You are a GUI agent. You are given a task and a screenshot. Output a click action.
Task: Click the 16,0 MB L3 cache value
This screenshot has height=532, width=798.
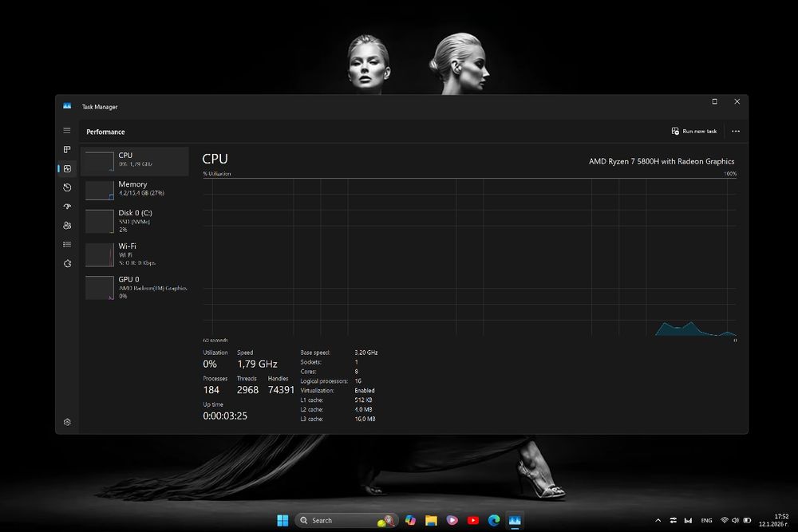(365, 419)
